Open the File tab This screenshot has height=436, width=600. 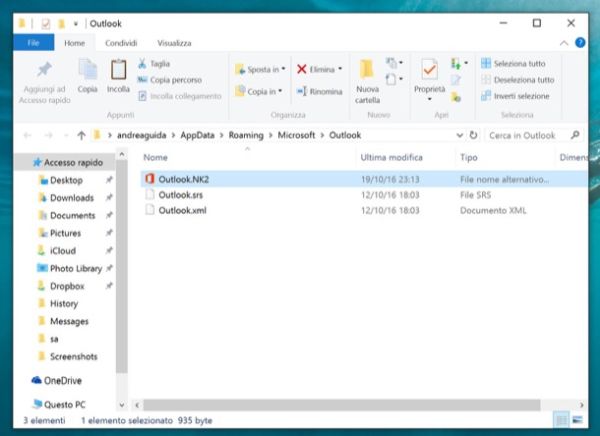point(33,43)
